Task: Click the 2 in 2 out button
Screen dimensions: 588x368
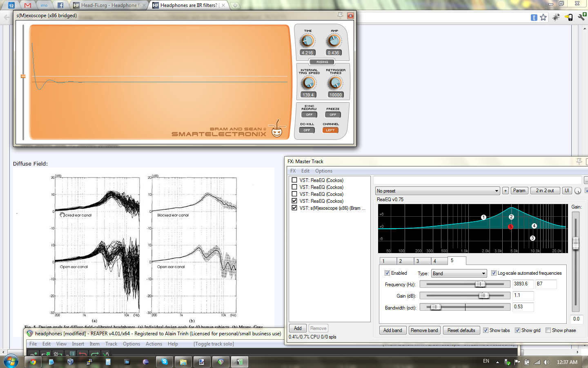Action: pyautogui.click(x=545, y=191)
